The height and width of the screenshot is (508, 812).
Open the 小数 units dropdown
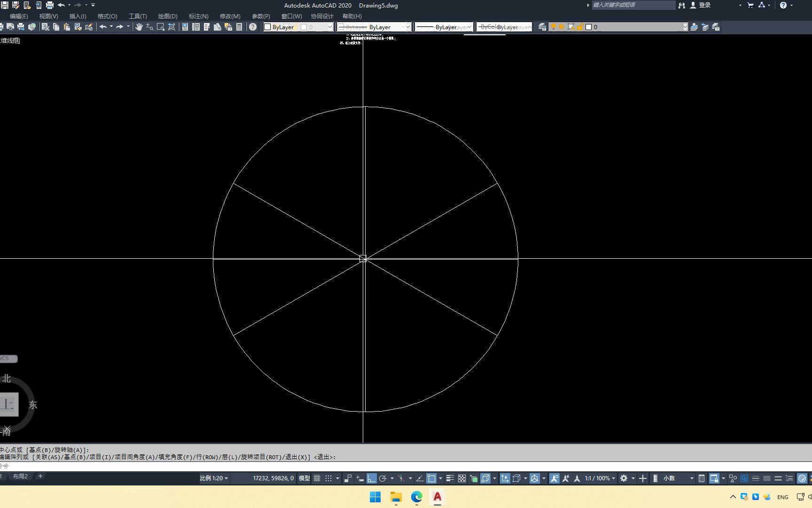tap(679, 478)
